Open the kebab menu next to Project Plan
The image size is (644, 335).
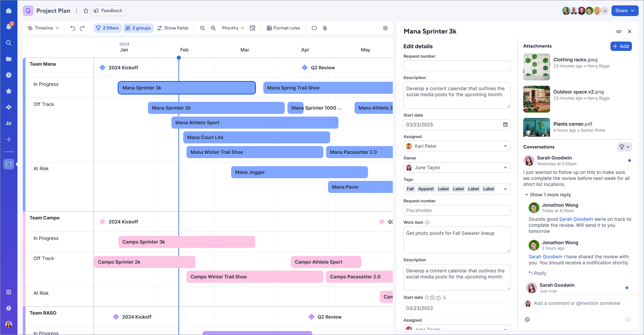[76, 10]
